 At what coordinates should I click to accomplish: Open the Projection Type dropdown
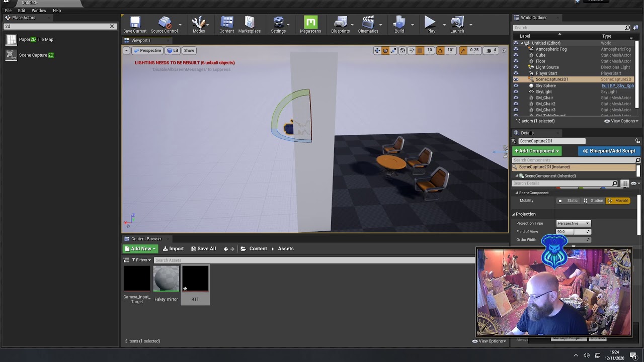pos(573,223)
